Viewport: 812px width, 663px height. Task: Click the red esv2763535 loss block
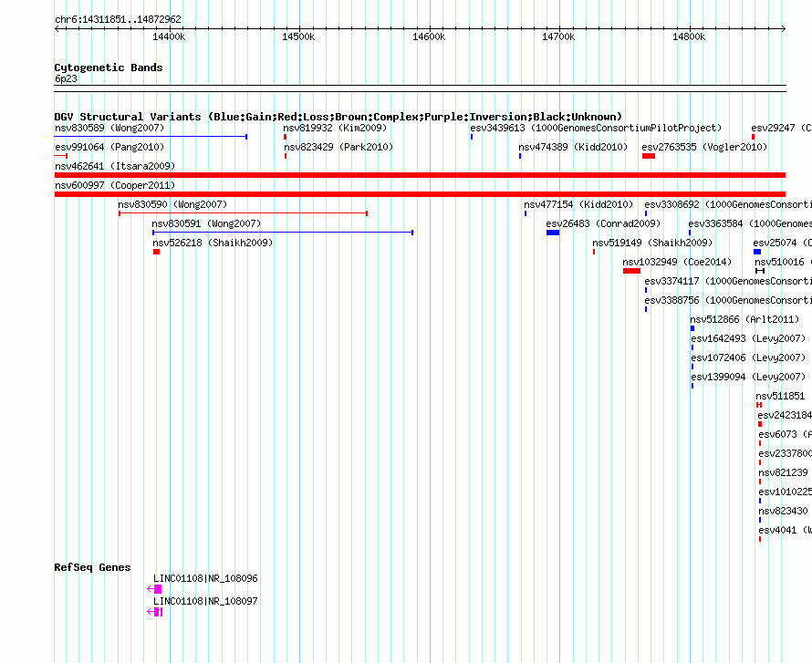coord(649,156)
